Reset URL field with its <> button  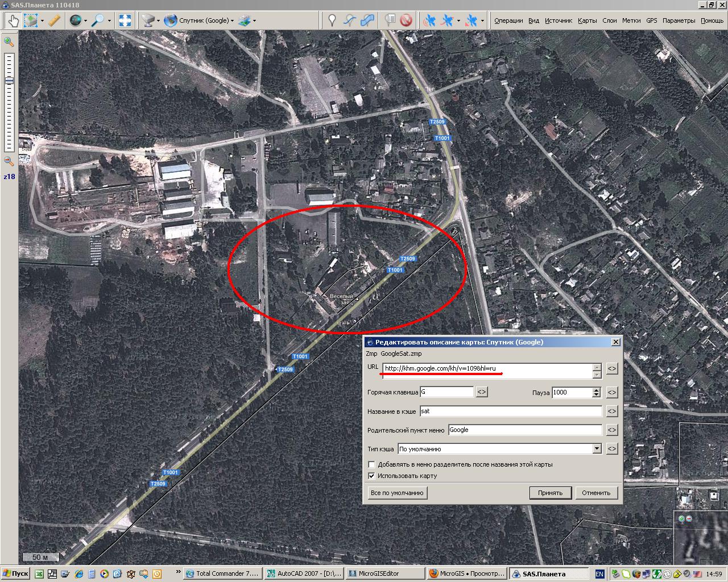[611, 369]
